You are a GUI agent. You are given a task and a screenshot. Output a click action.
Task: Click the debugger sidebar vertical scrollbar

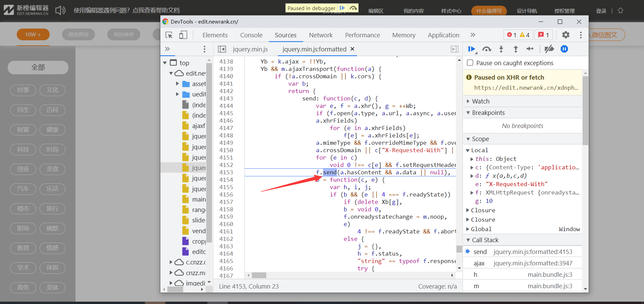(x=585, y=111)
